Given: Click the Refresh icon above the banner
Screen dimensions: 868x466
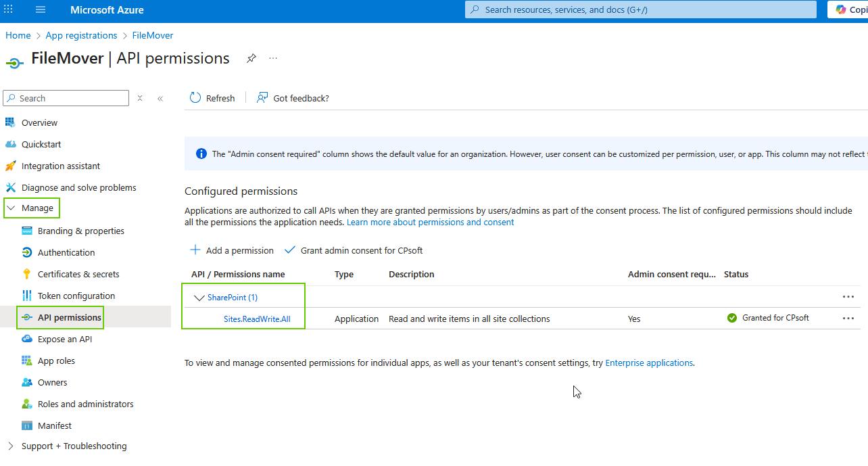Looking at the screenshot, I should (195, 97).
